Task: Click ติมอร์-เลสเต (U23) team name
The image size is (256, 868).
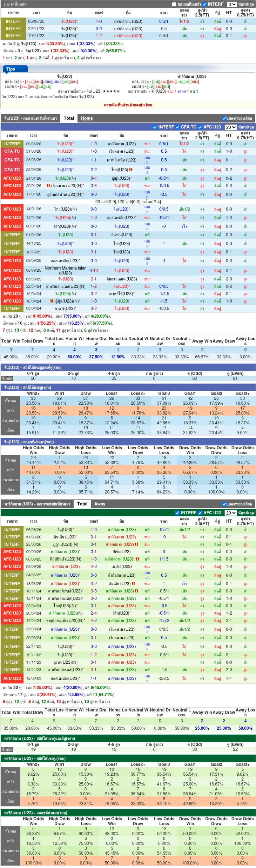Action: pyautogui.click(x=122, y=279)
